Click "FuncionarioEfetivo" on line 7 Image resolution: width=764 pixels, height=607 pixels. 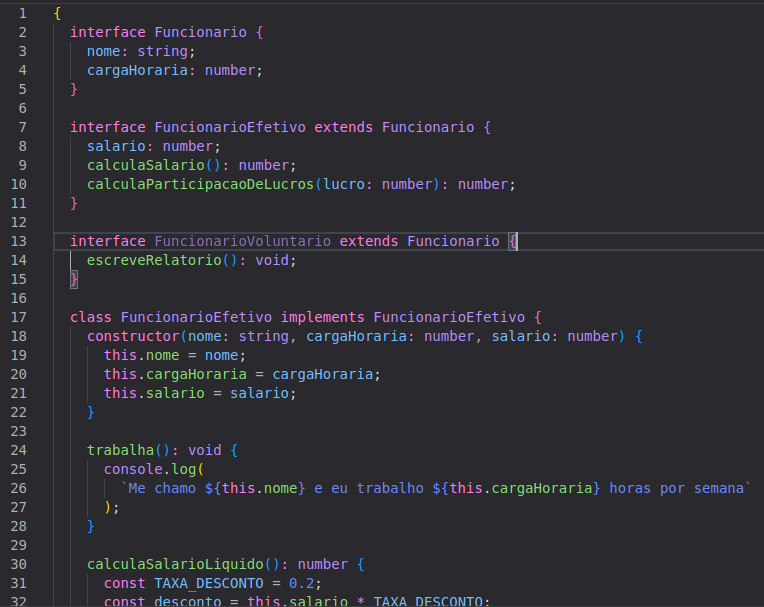(x=230, y=127)
